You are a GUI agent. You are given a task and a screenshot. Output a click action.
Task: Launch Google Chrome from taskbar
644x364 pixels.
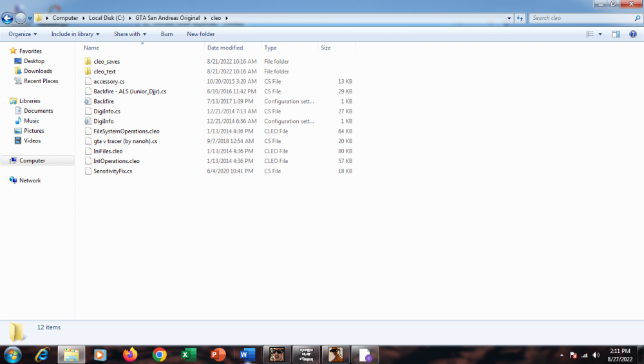[x=159, y=354]
